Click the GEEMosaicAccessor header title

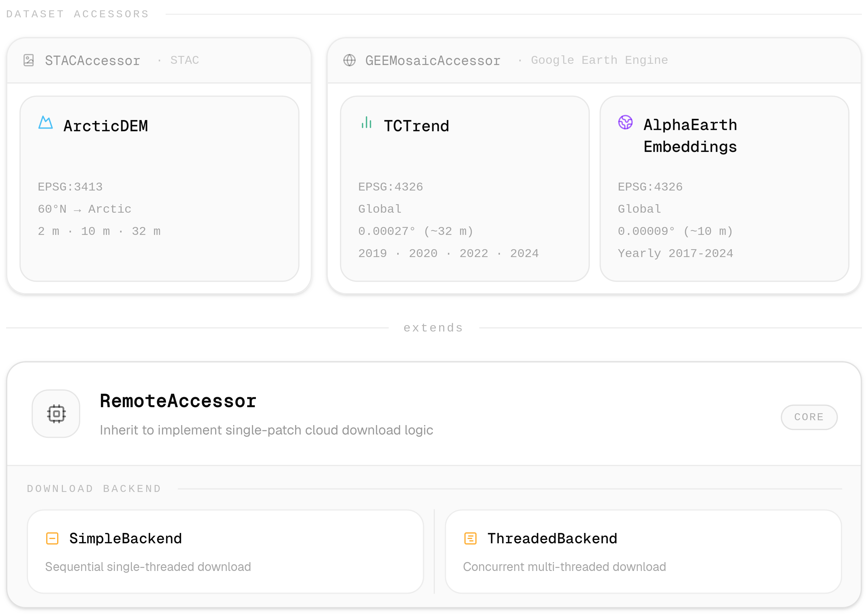433,60
